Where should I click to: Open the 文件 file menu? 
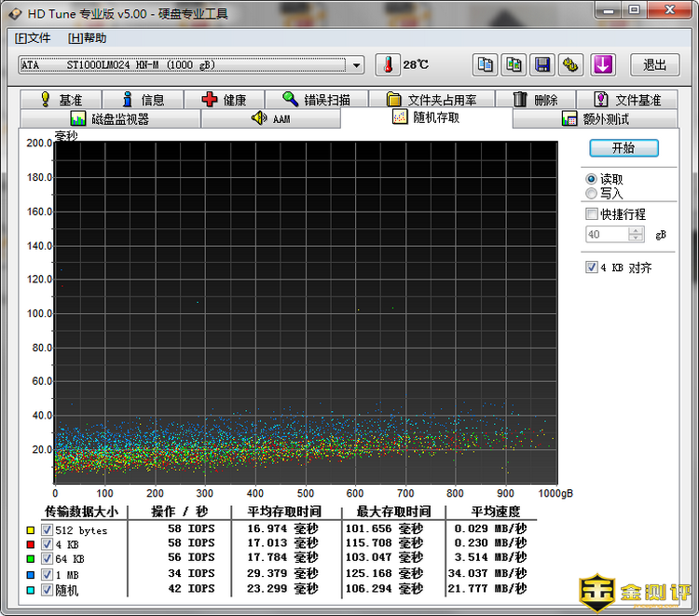click(33, 38)
